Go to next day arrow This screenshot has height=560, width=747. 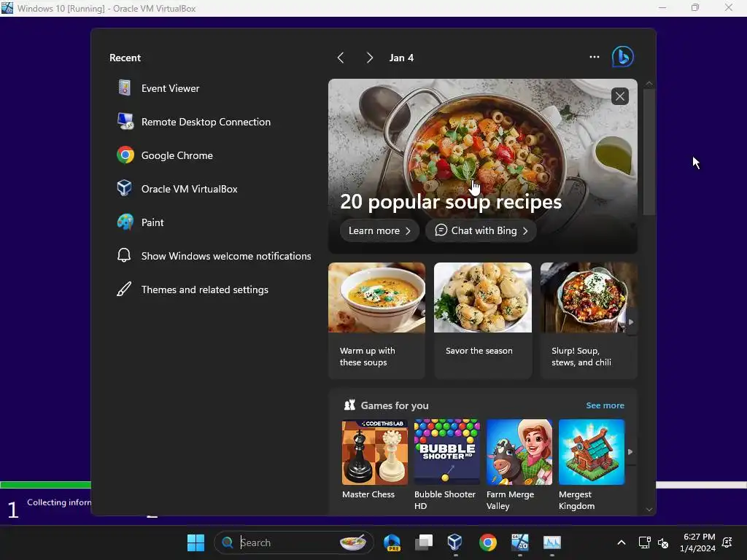(x=369, y=58)
